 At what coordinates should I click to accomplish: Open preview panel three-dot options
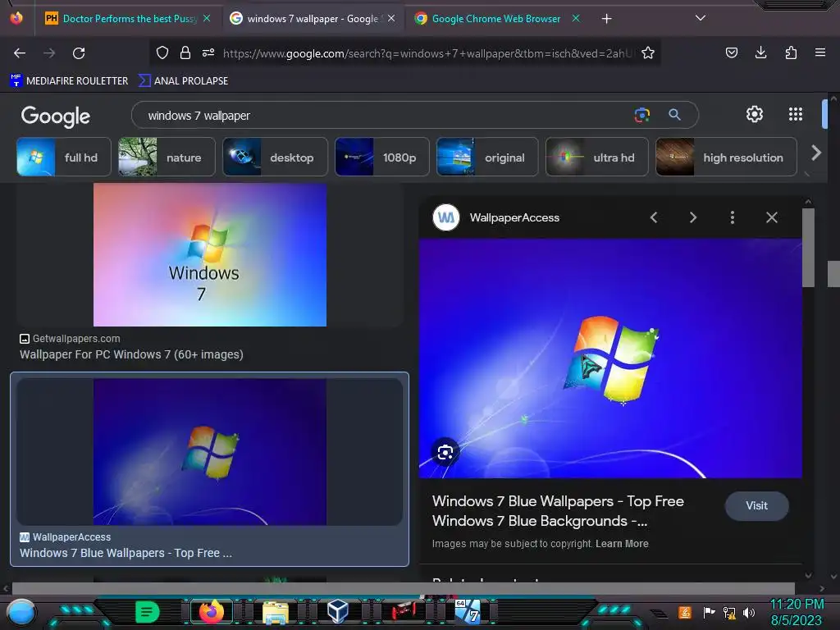pyautogui.click(x=733, y=217)
